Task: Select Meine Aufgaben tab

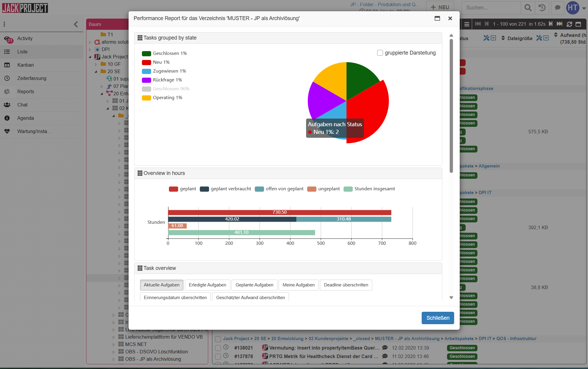Action: pos(298,285)
